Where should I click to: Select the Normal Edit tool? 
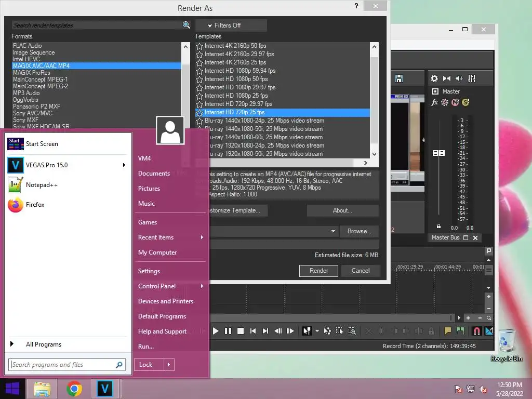(x=307, y=331)
